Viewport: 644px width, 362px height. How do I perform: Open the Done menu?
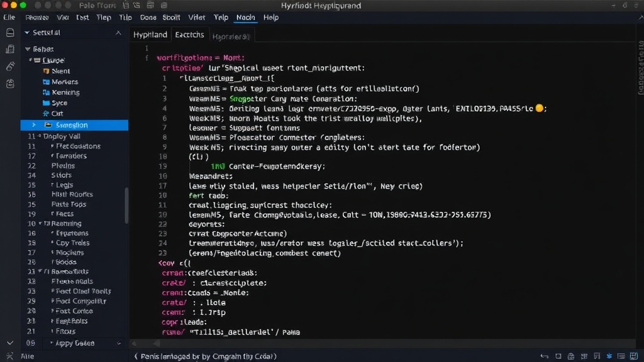tap(148, 17)
